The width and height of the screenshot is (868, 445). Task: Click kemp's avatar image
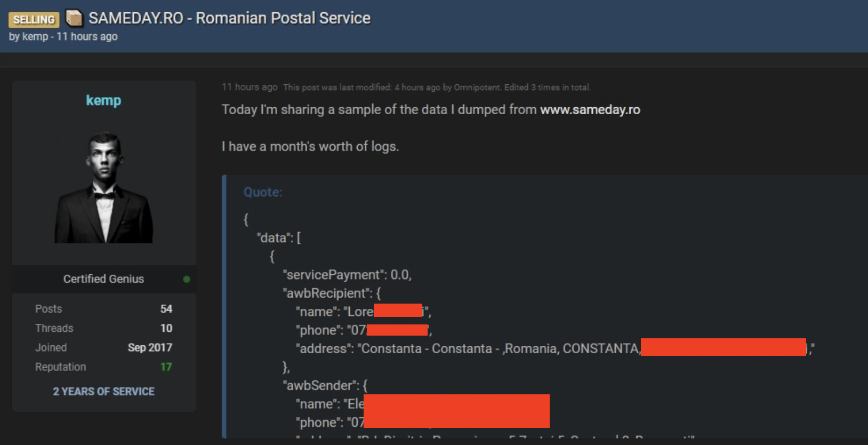[103, 187]
